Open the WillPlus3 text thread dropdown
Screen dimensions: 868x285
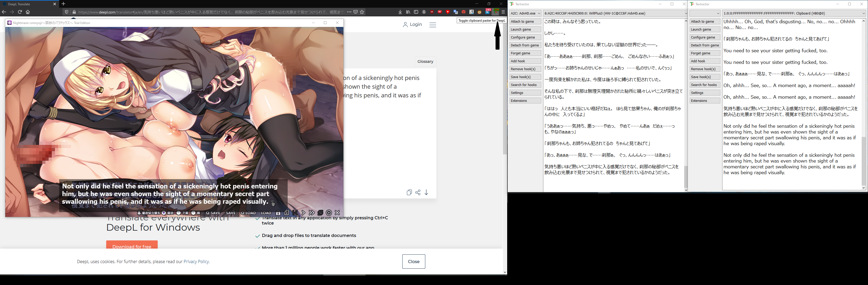point(615,13)
